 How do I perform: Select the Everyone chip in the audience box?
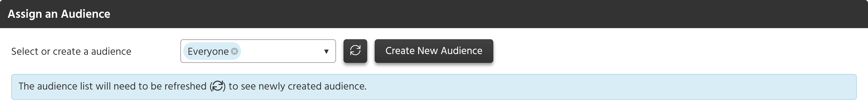pyautogui.click(x=212, y=51)
